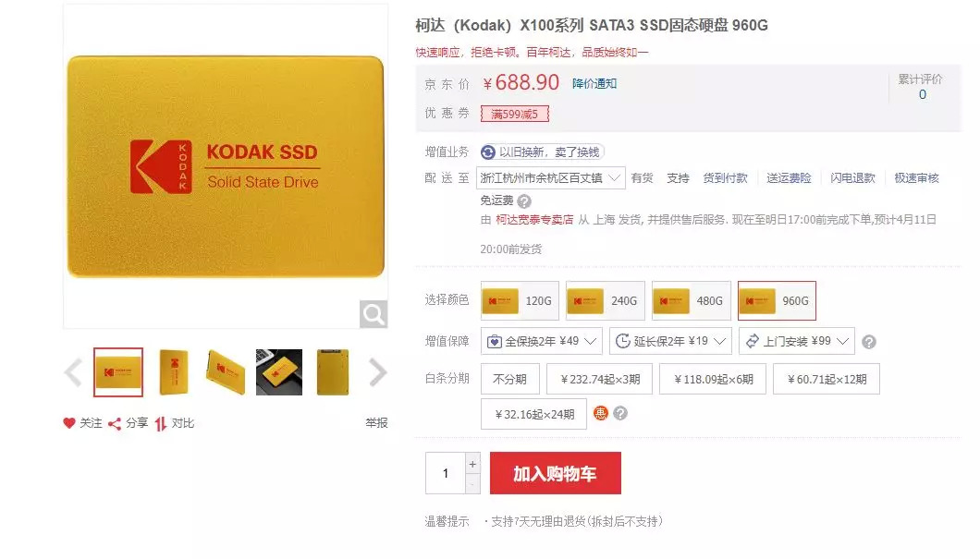Viewport: 980px width, 559px height.
Task: Show previous thumbnails with left arrow
Action: tap(74, 373)
